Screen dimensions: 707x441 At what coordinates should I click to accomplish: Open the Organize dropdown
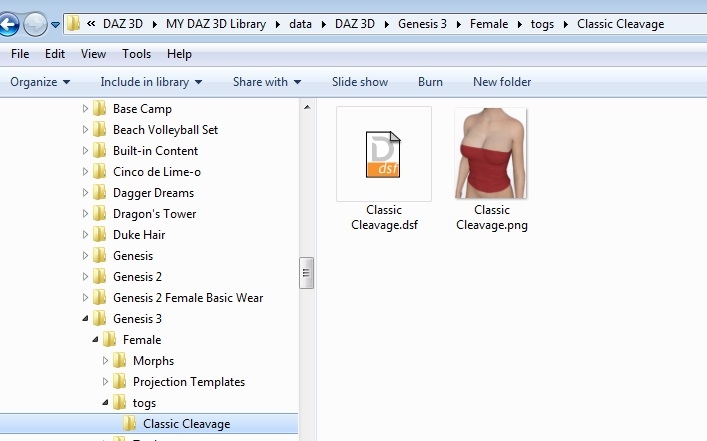(x=40, y=82)
